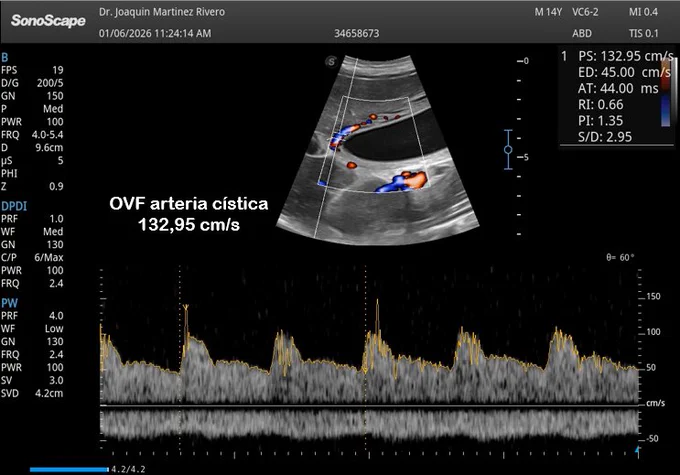Click the μS 5 parameter
Image resolution: width=680 pixels, height=475 pixels.
tap(32, 161)
